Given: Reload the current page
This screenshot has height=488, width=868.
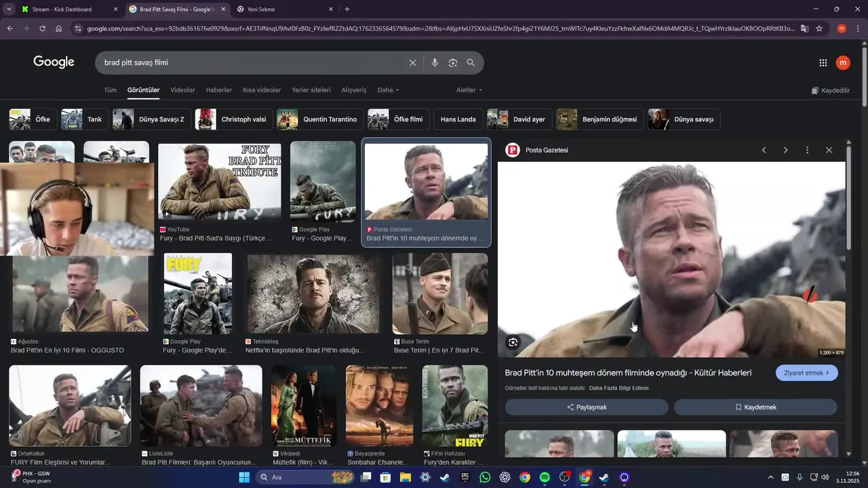Looking at the screenshot, I should (42, 28).
